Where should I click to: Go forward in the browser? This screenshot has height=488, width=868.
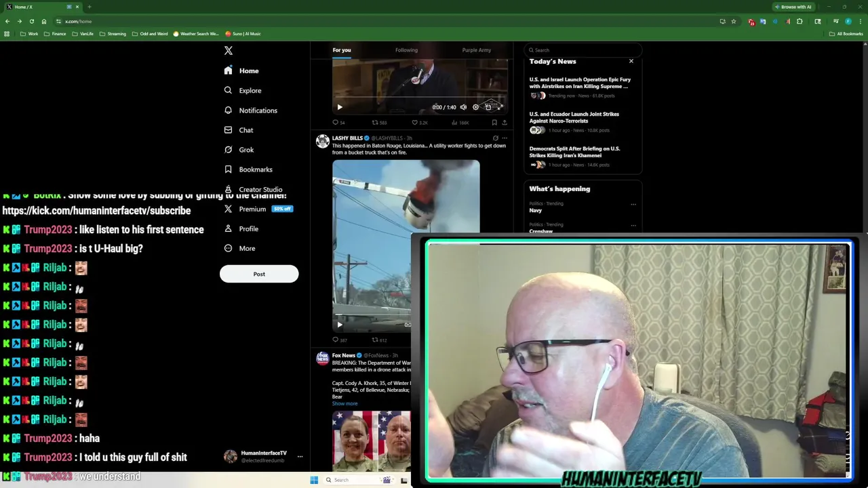pyautogui.click(x=19, y=21)
